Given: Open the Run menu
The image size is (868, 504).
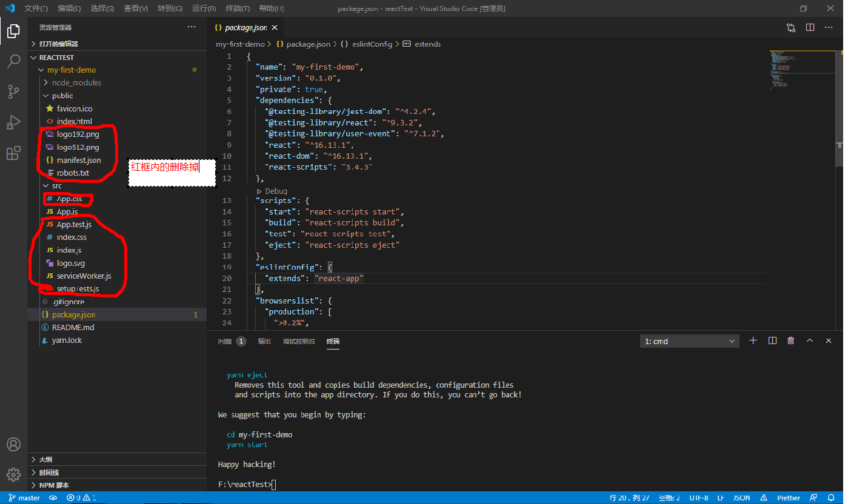Looking at the screenshot, I should [204, 8].
